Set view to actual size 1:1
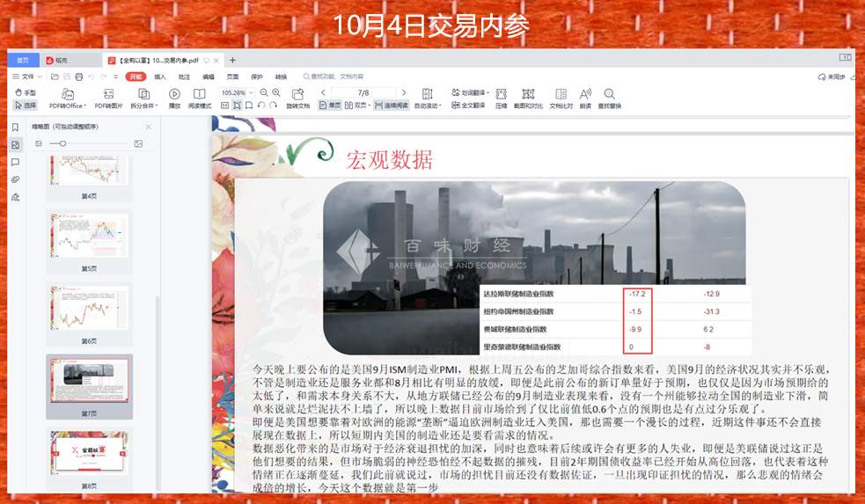Screen dimensions: 865x504 224,105
